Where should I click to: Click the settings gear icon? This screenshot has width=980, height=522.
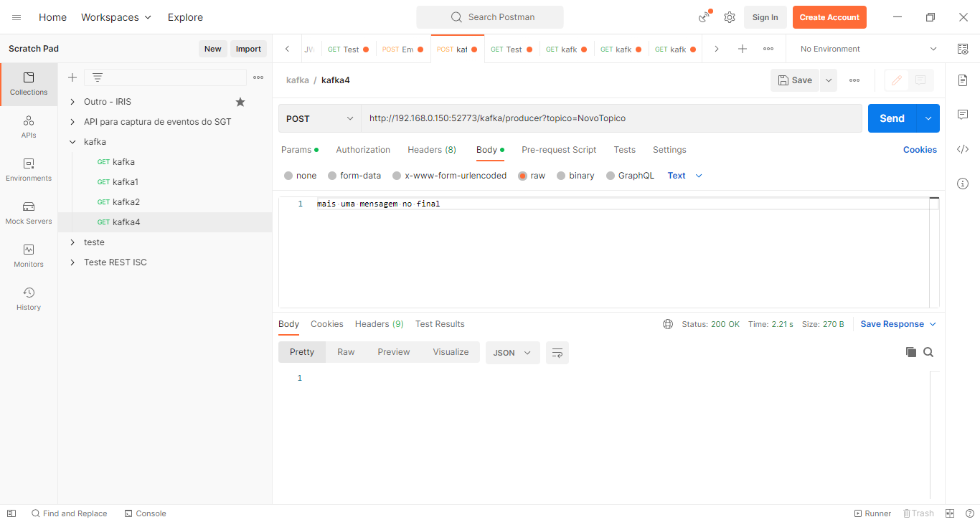click(x=730, y=17)
